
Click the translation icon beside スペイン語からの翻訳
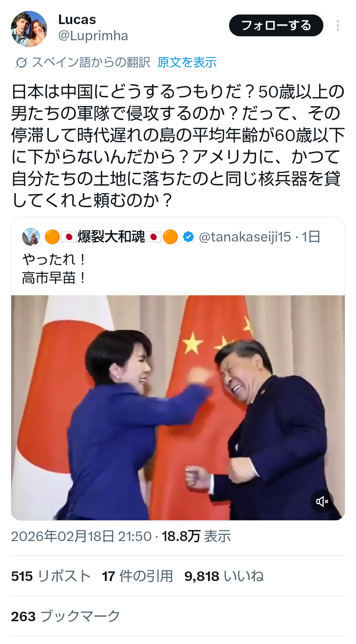21,62
